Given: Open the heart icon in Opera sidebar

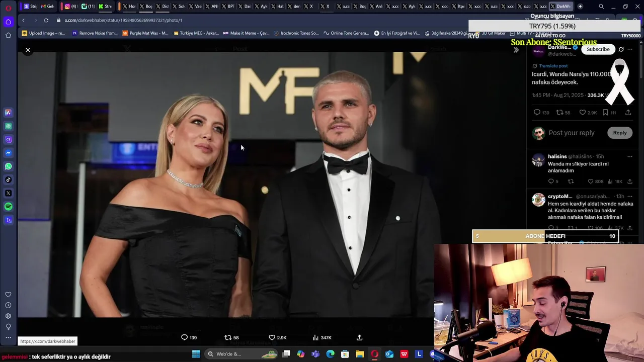Looking at the screenshot, I should click(9, 295).
